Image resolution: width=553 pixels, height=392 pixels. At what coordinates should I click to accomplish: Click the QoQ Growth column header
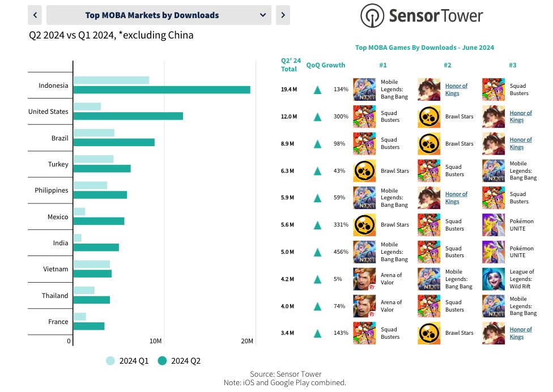point(326,65)
